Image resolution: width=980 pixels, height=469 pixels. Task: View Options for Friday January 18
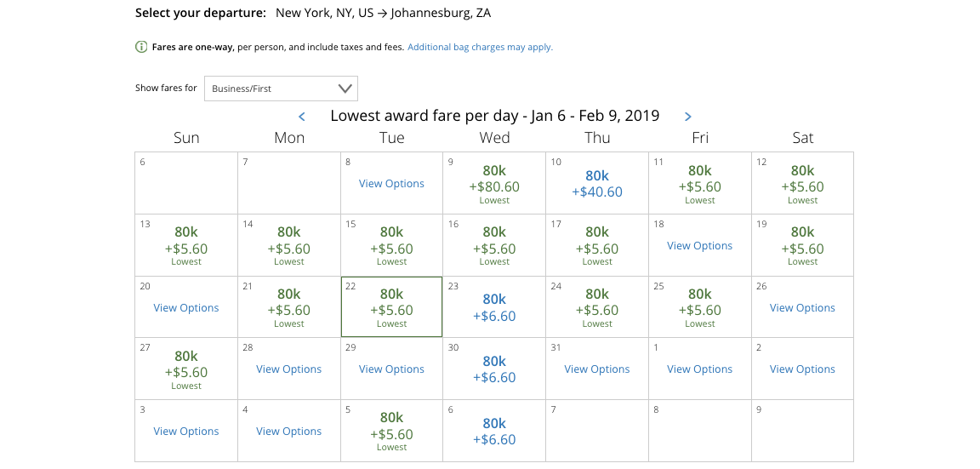699,246
